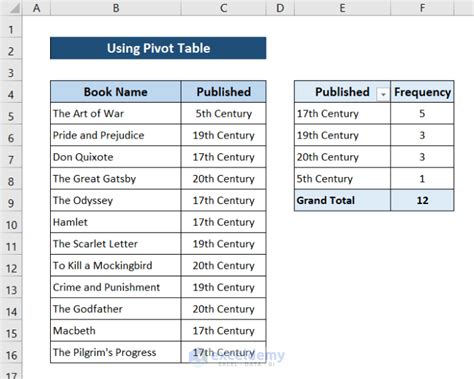
Task: Select column B header
Action: pos(116,8)
